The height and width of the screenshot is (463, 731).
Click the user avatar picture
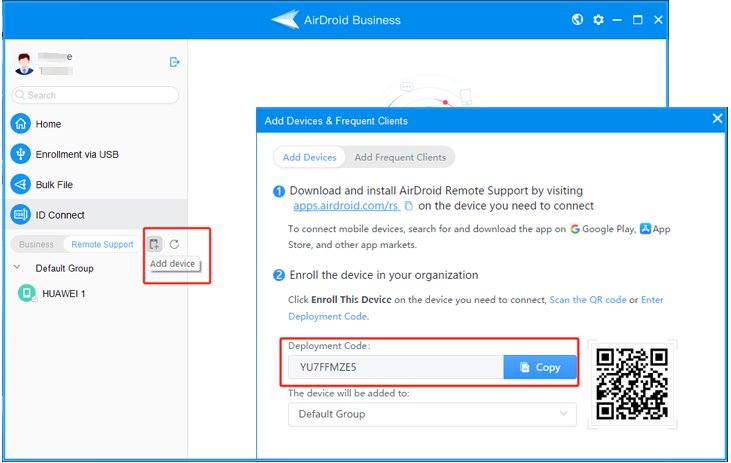point(24,64)
